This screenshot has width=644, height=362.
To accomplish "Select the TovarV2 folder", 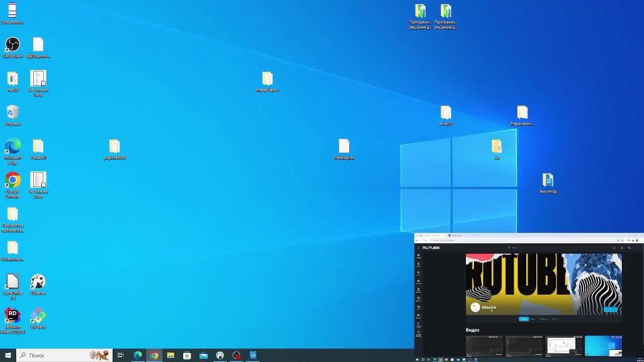I will pos(446,115).
